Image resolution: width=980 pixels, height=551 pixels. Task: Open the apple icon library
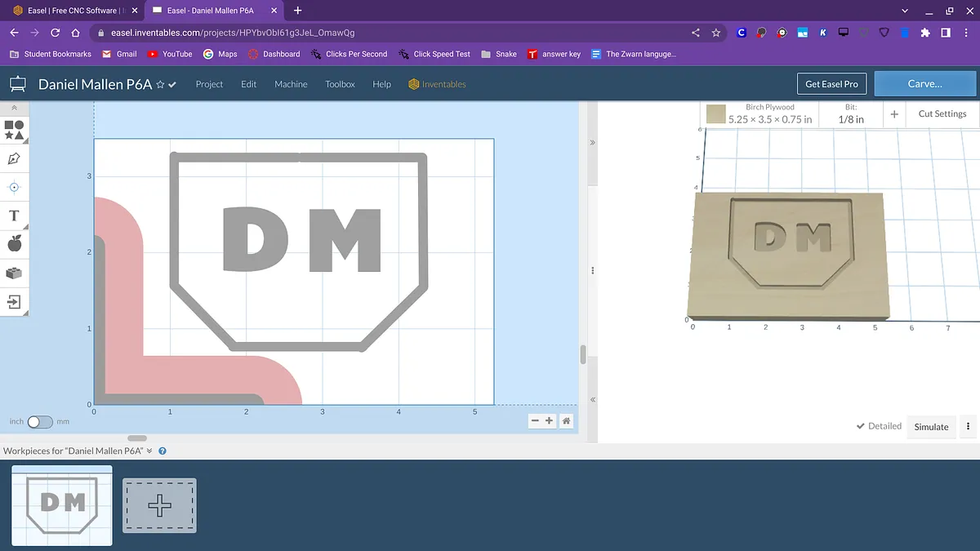14,244
